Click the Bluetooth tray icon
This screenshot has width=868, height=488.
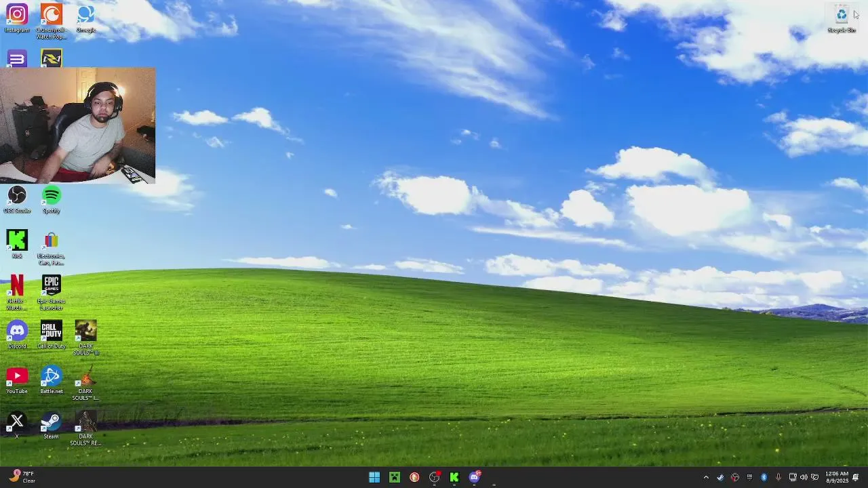764,477
